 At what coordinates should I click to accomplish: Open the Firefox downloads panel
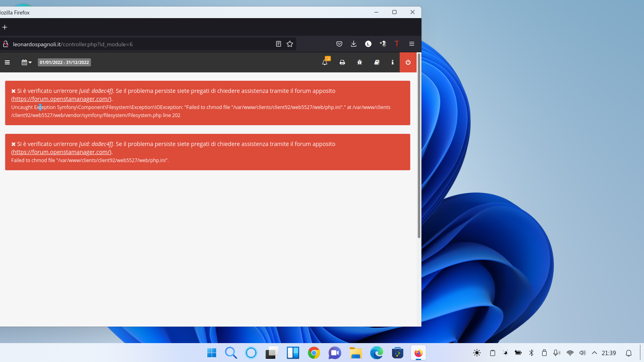[353, 44]
